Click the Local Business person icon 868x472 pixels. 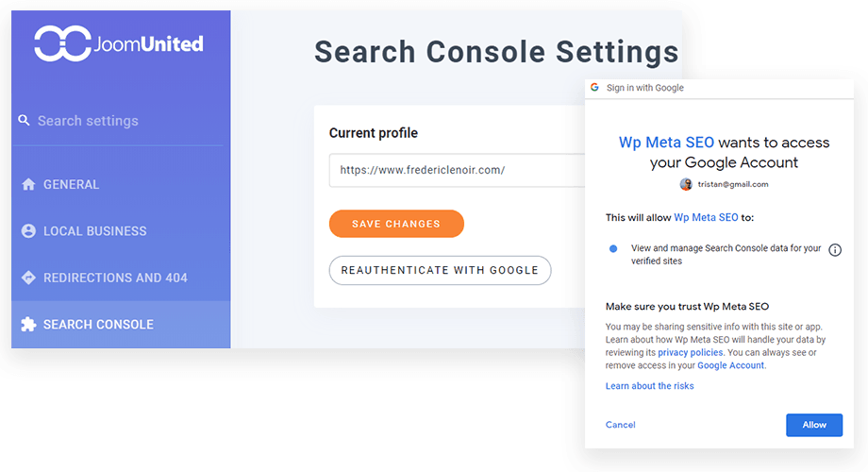28,230
